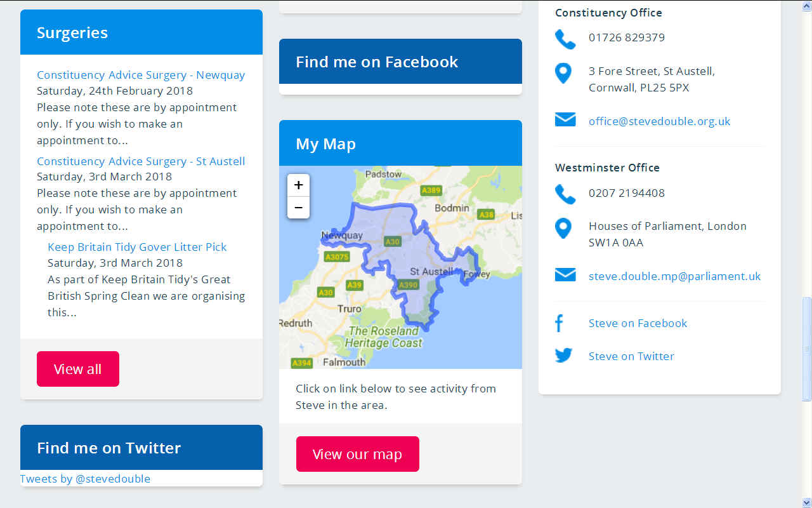This screenshot has height=508, width=812.
Task: Click the envelope icon beside office@stevedouble.org.uk
Action: pyautogui.click(x=565, y=119)
